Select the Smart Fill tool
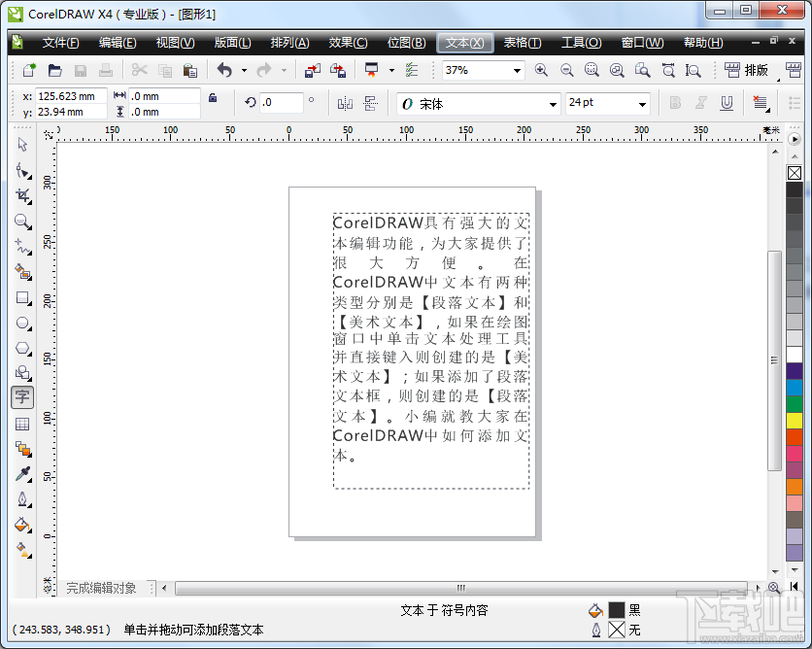812x649 pixels. tap(22, 272)
